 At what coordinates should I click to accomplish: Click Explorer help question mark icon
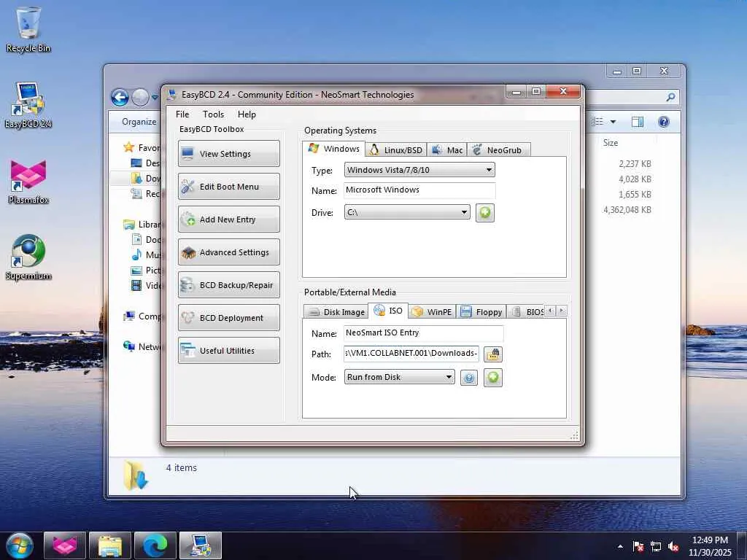point(664,122)
